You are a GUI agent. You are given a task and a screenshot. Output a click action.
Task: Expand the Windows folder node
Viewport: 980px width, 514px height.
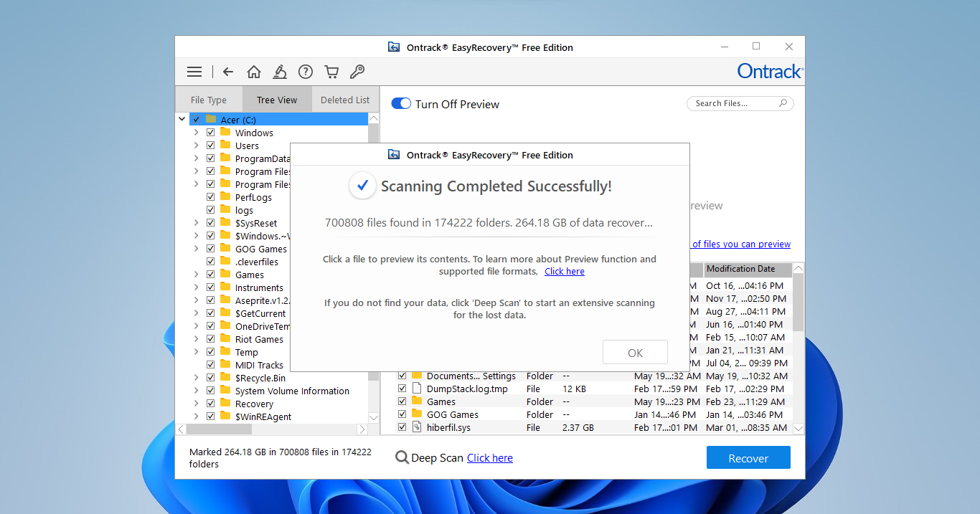[x=196, y=133]
